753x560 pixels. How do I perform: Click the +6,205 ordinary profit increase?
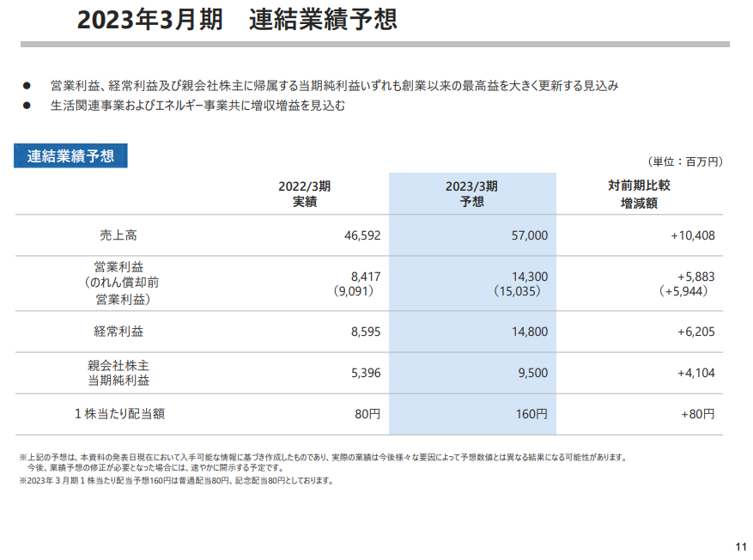(x=695, y=332)
